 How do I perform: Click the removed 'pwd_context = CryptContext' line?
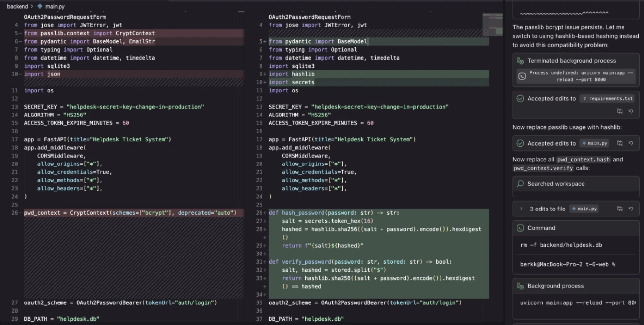[x=130, y=213]
